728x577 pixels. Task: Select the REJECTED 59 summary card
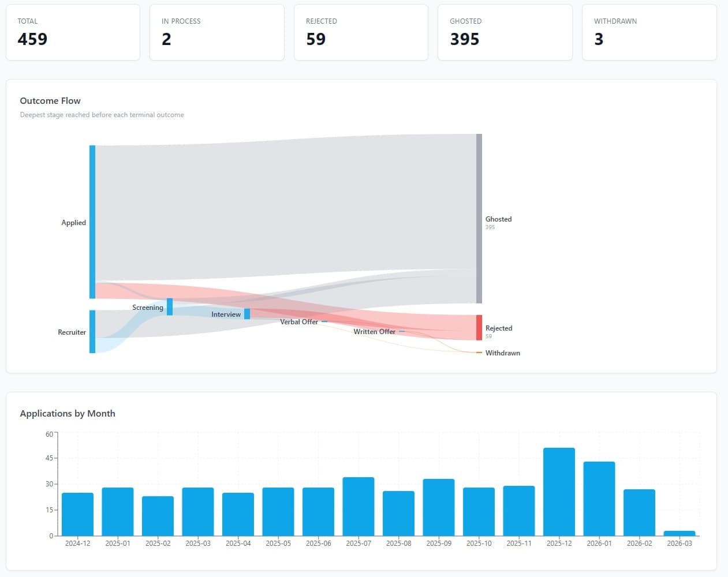pyautogui.click(x=361, y=32)
